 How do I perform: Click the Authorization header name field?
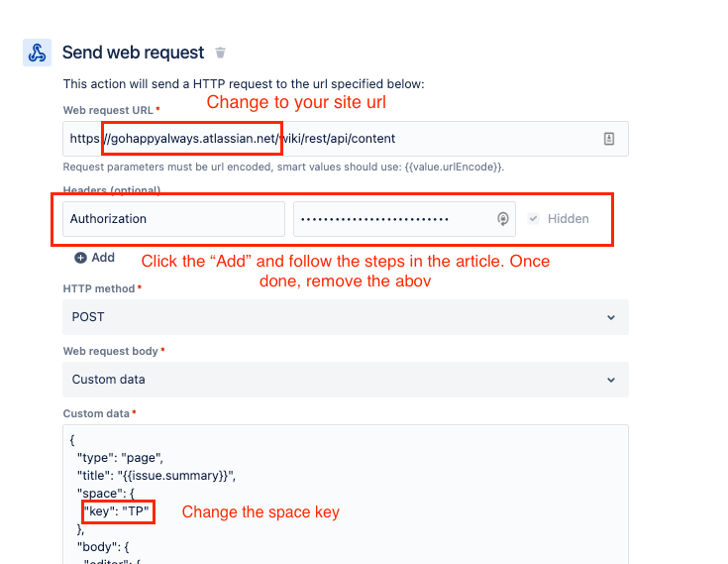click(x=173, y=219)
